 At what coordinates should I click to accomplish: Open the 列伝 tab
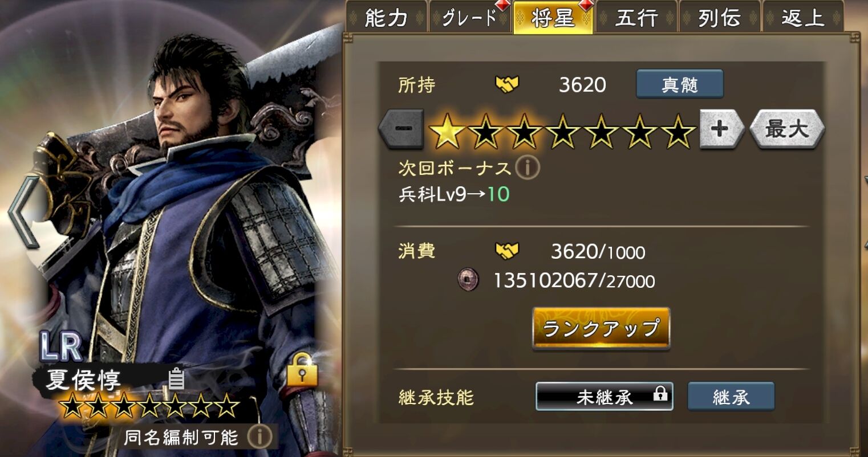[719, 18]
